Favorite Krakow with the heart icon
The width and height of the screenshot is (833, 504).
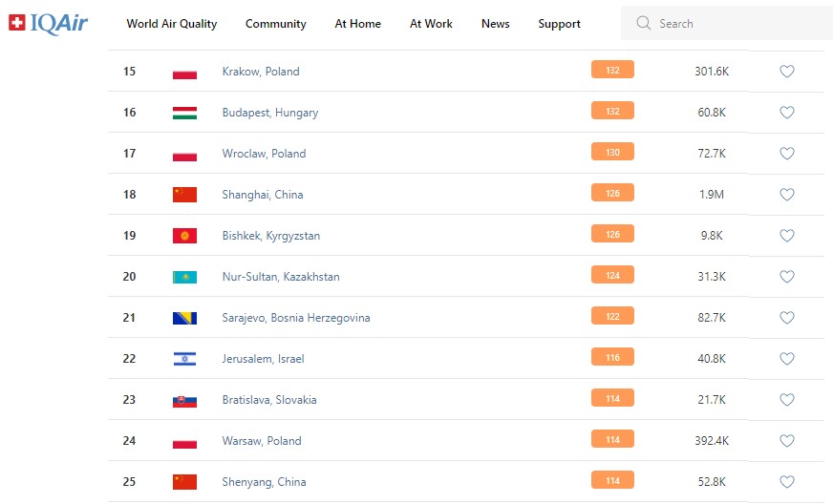pos(787,72)
